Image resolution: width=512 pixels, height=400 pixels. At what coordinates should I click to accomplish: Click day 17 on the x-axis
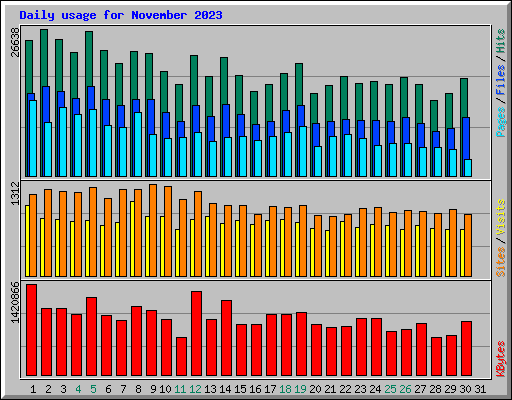[x=270, y=389]
